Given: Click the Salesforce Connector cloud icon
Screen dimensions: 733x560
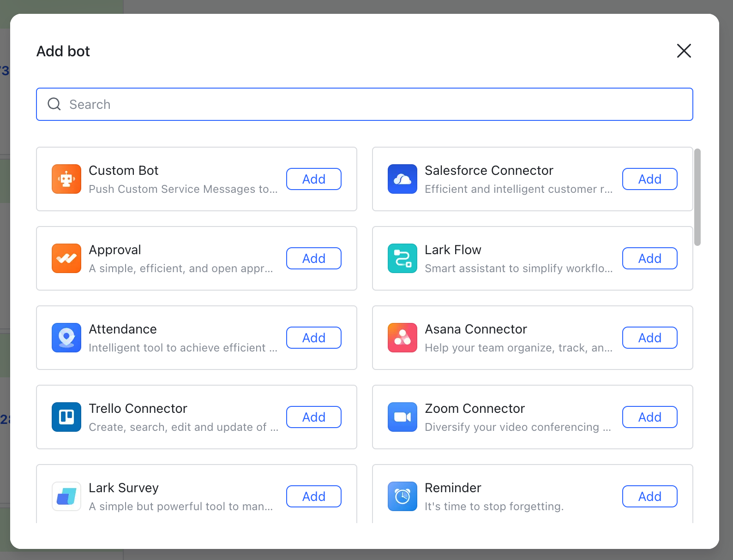Looking at the screenshot, I should click(x=403, y=179).
